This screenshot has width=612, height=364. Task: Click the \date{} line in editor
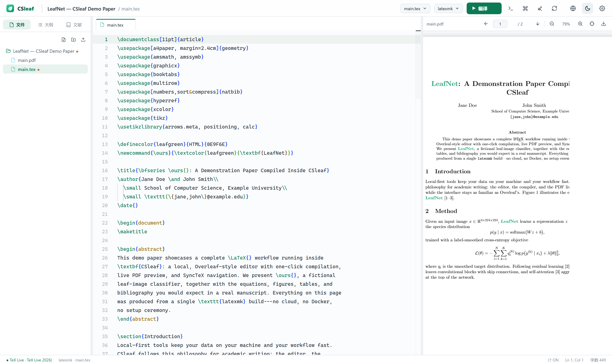[128, 205]
